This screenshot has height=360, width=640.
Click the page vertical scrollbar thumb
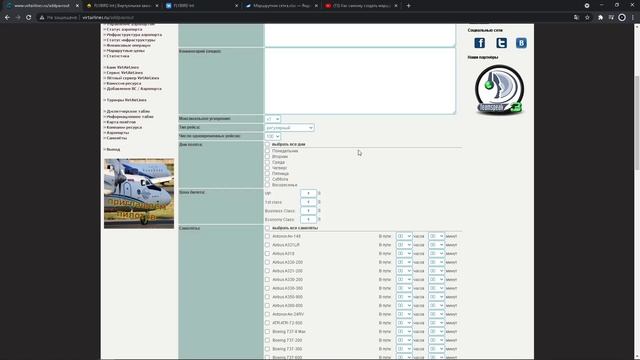(637, 122)
